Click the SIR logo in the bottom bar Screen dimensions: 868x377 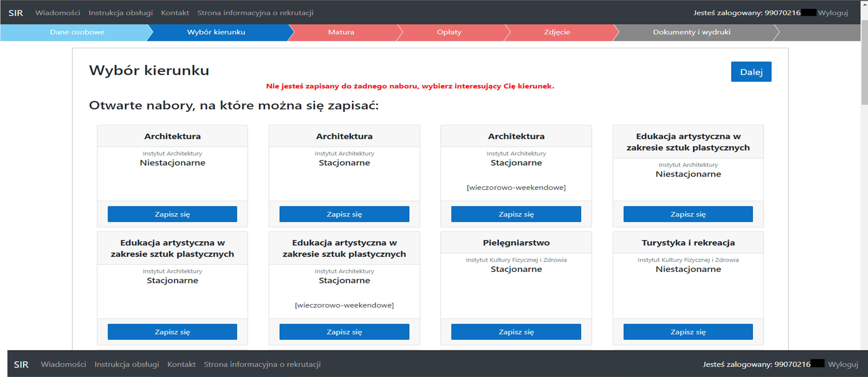point(21,365)
